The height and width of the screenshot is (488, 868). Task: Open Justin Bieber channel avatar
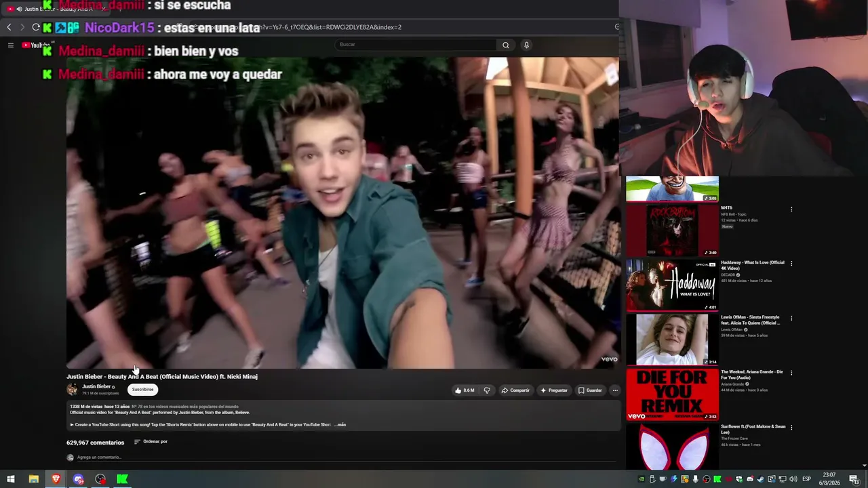pos(73,389)
